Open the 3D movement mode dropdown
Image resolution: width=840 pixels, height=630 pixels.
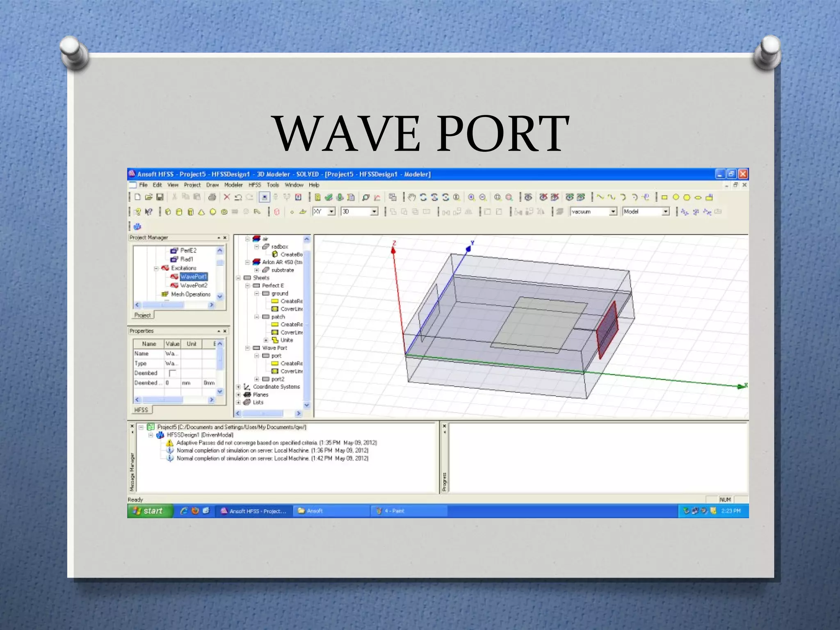(374, 212)
